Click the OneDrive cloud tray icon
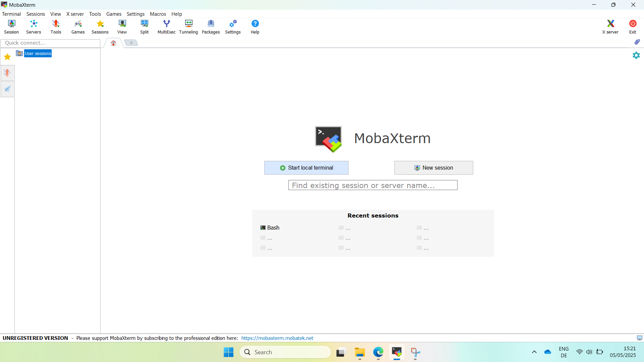The width and height of the screenshot is (644, 362). click(x=548, y=352)
